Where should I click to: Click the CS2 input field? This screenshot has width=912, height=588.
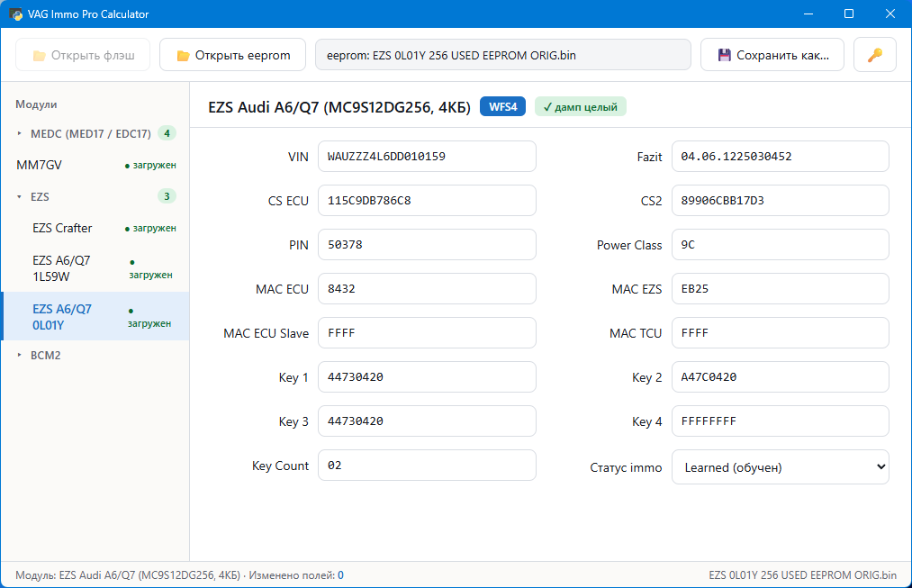780,201
